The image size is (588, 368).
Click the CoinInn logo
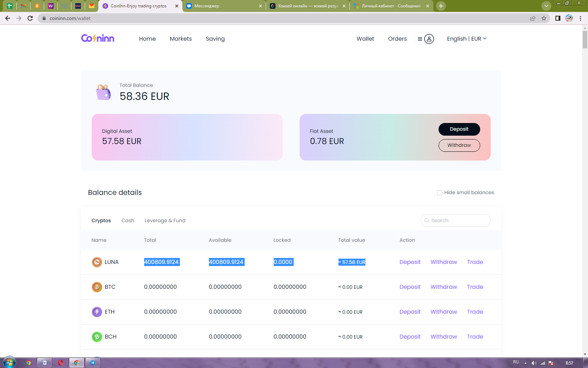pyautogui.click(x=98, y=38)
